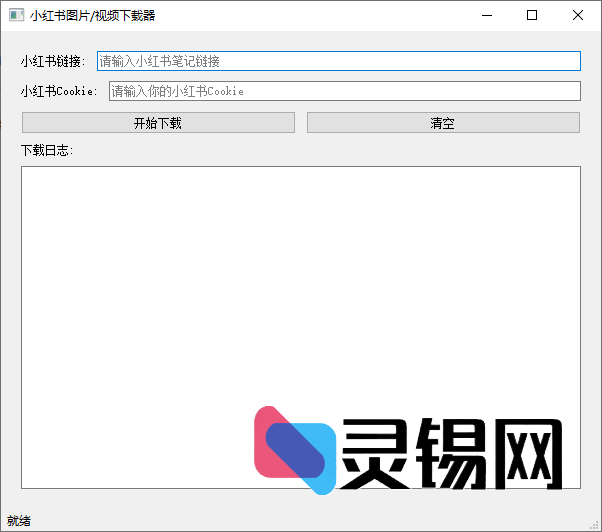The height and width of the screenshot is (532, 602).
Task: Click the 小红书Cookie label
Action: click(x=59, y=91)
